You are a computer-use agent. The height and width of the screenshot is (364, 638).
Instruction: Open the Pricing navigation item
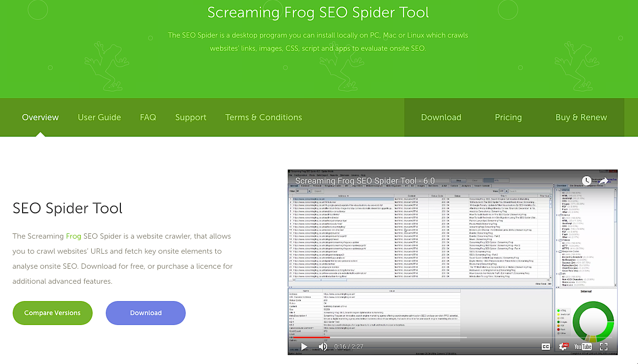(508, 117)
